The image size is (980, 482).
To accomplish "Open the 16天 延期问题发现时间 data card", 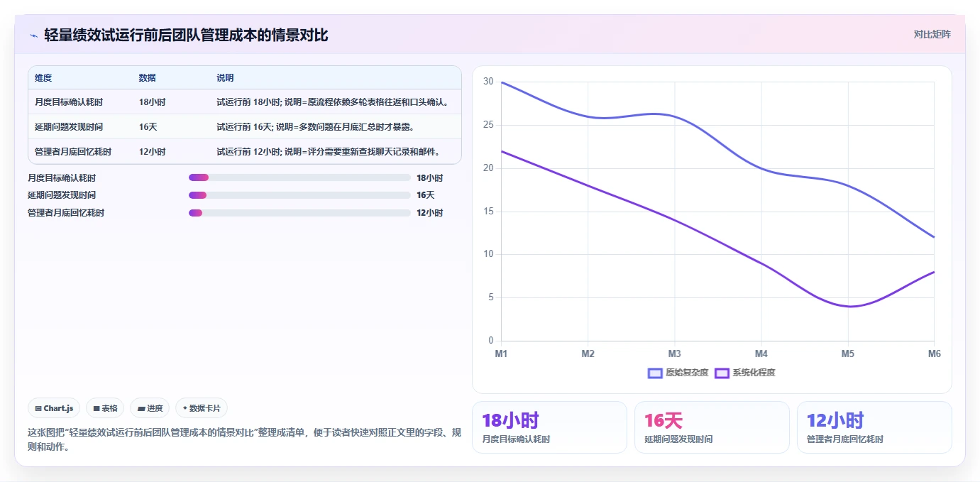I will pos(712,427).
